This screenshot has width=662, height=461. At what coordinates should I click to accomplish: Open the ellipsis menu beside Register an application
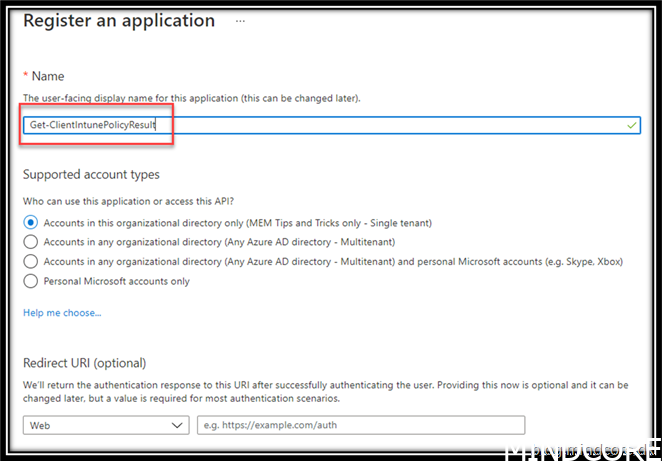(240, 20)
